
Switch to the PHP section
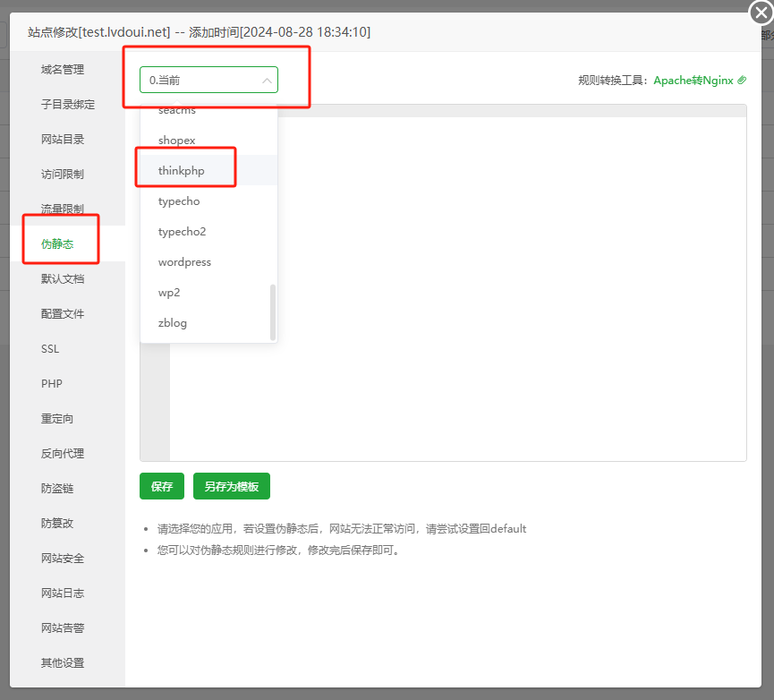51,383
